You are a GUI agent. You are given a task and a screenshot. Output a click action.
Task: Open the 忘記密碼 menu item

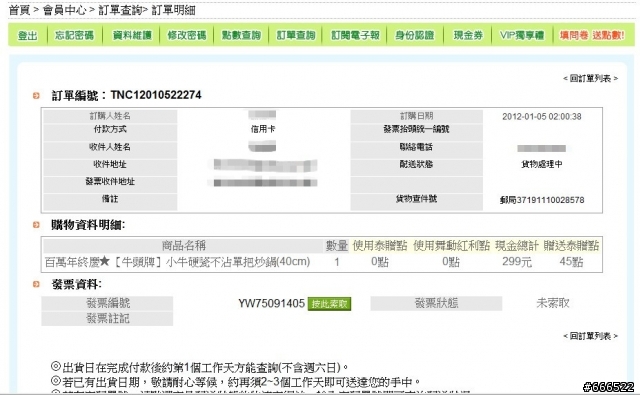point(74,36)
